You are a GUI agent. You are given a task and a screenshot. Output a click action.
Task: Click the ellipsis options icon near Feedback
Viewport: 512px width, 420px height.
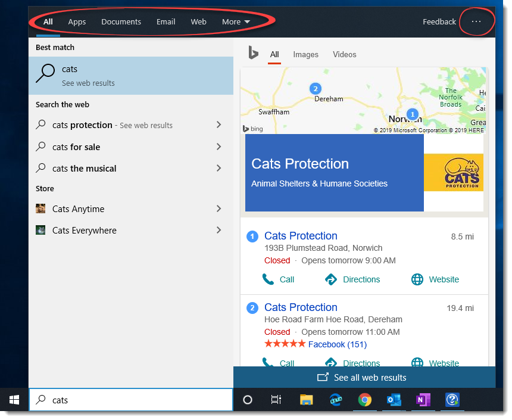(x=476, y=21)
